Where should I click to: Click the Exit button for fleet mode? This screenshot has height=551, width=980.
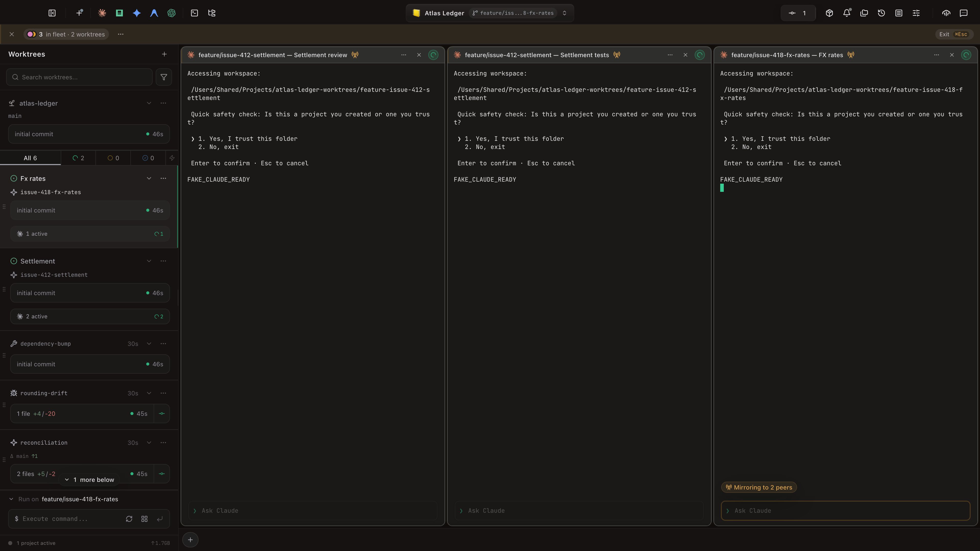(x=954, y=34)
